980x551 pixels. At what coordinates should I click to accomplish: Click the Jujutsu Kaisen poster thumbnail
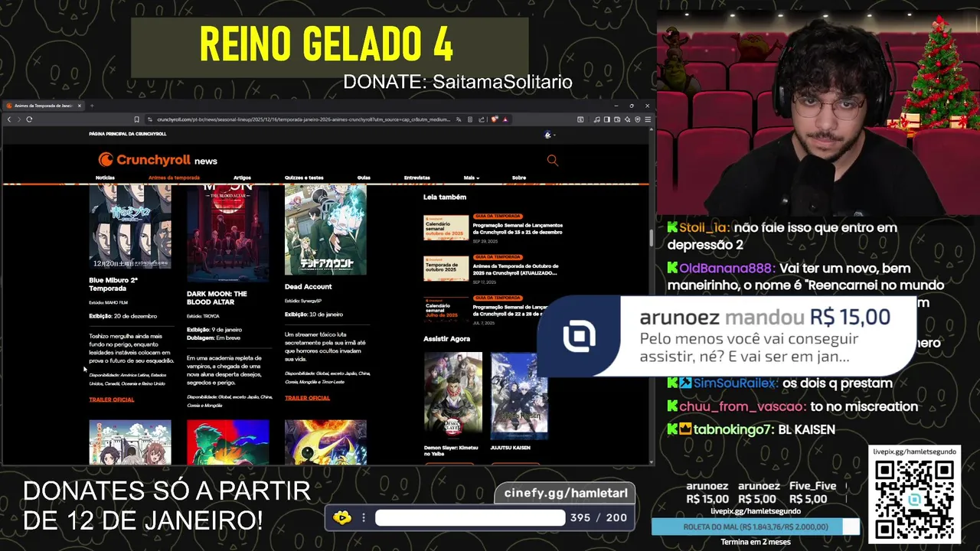[519, 396]
